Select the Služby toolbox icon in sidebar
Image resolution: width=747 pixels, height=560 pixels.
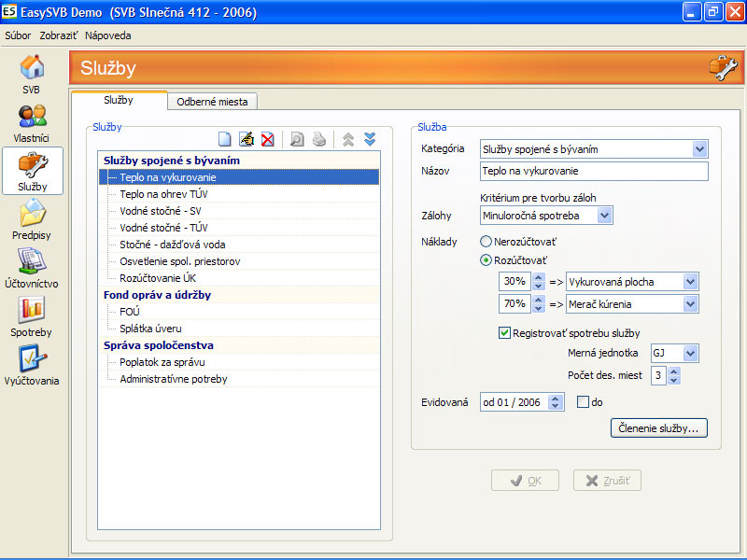coord(33,172)
